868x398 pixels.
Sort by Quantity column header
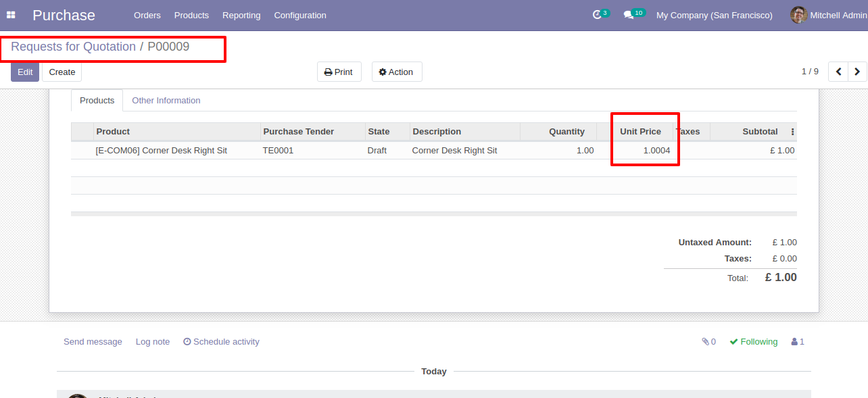pos(558,132)
